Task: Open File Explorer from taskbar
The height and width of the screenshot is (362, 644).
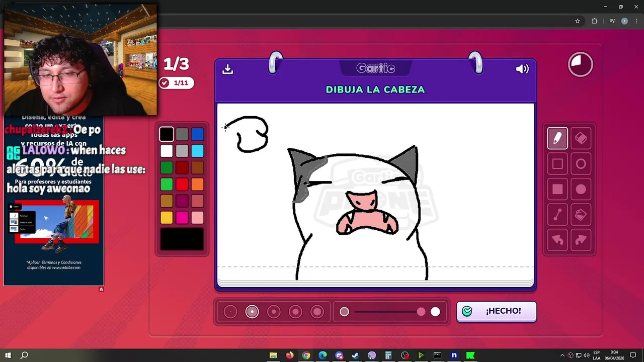Action: pos(273,355)
